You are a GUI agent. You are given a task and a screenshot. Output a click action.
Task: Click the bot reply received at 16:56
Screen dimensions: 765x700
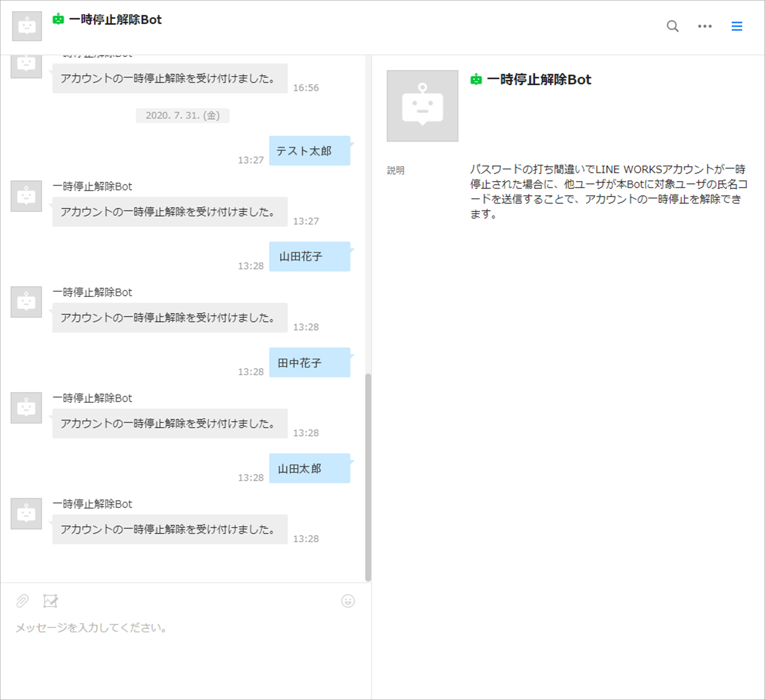coord(170,79)
